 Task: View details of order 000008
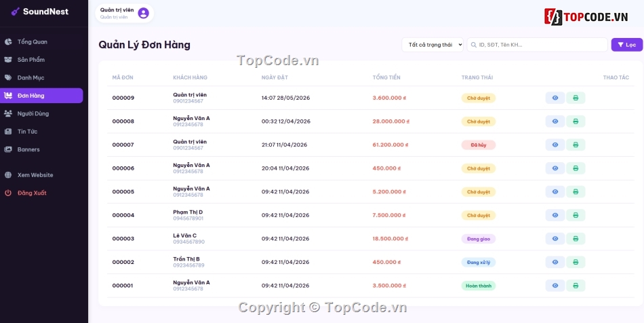(x=555, y=121)
